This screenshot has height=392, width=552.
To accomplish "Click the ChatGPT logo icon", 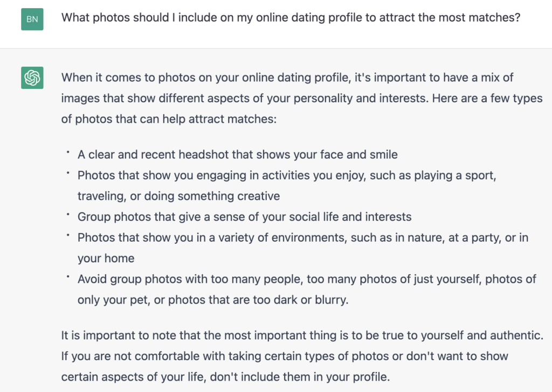I will pyautogui.click(x=32, y=78).
